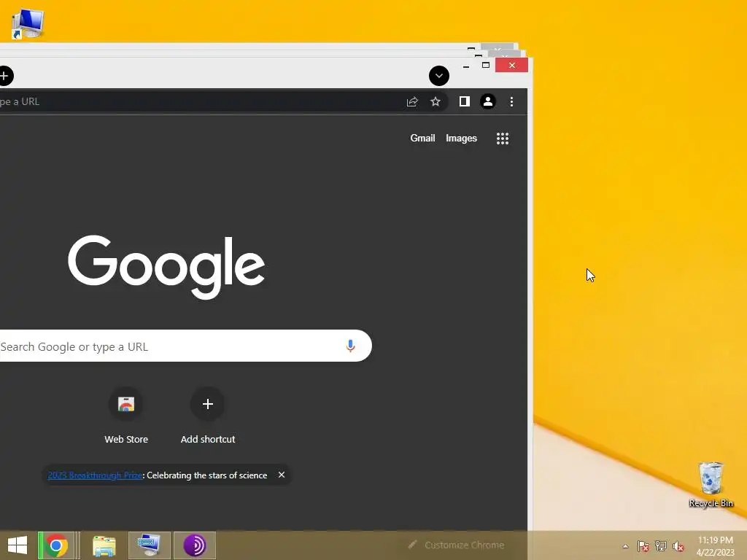The height and width of the screenshot is (560, 747).
Task: Open the Chrome profile avatar icon
Action: 488,101
